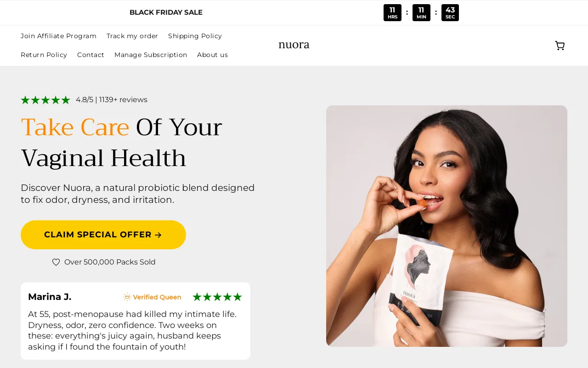Click Marina J.'s five-star rating
The height and width of the screenshot is (368, 588).
coord(217,297)
